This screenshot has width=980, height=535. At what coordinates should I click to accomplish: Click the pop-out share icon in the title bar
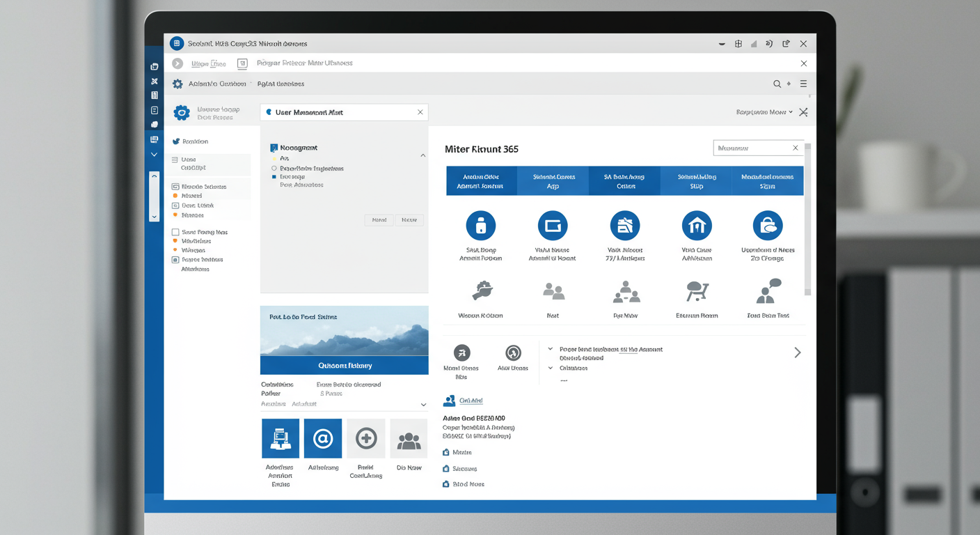click(786, 43)
